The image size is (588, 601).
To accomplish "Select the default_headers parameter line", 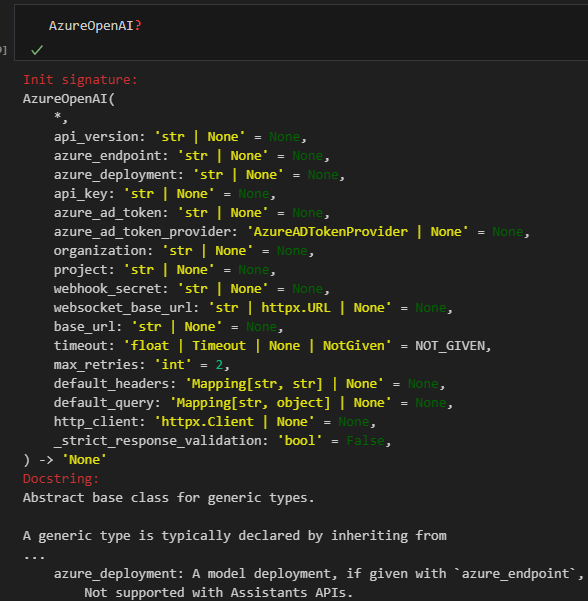I will [x=250, y=384].
